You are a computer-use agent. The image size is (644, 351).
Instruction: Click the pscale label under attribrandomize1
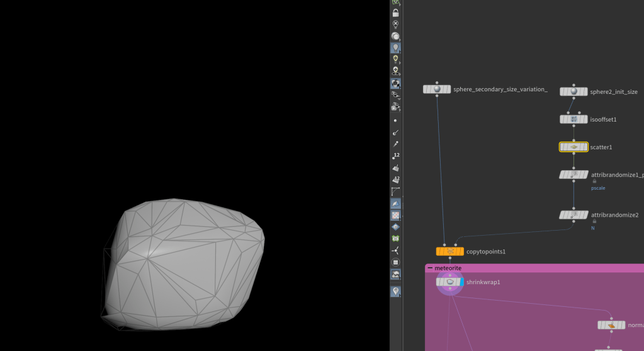[x=597, y=188]
